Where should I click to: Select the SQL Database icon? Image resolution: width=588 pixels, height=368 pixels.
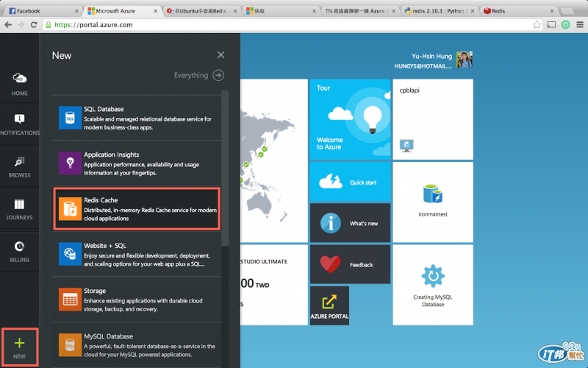pyautogui.click(x=70, y=118)
